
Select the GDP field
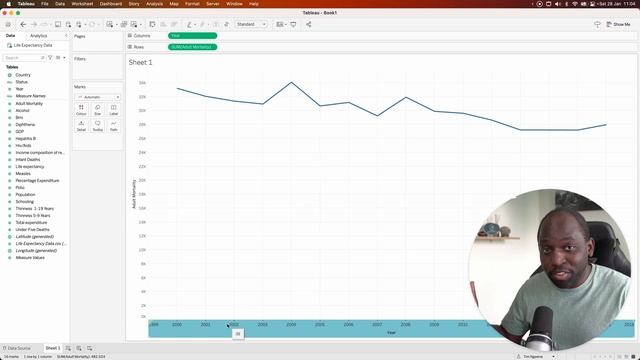(20, 131)
